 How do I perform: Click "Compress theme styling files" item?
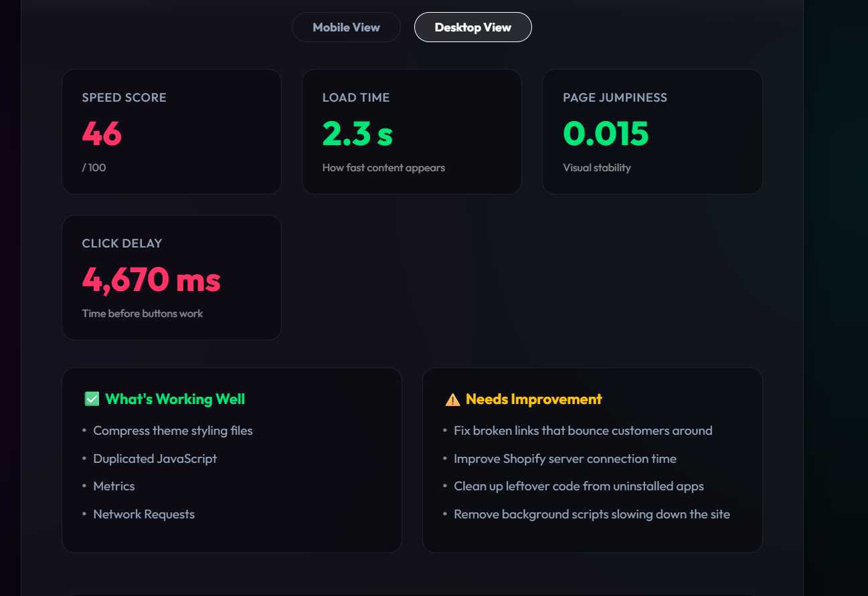(173, 431)
